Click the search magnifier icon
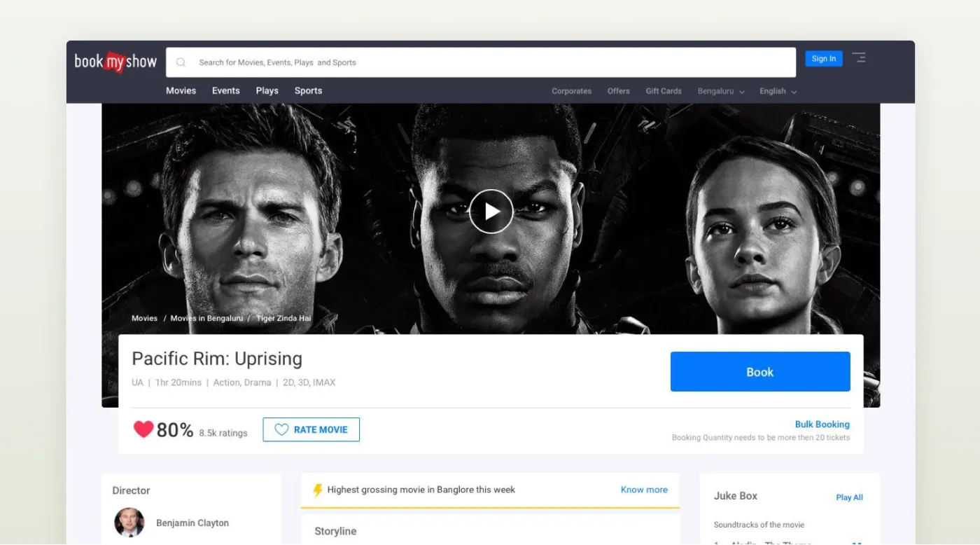 click(x=181, y=62)
